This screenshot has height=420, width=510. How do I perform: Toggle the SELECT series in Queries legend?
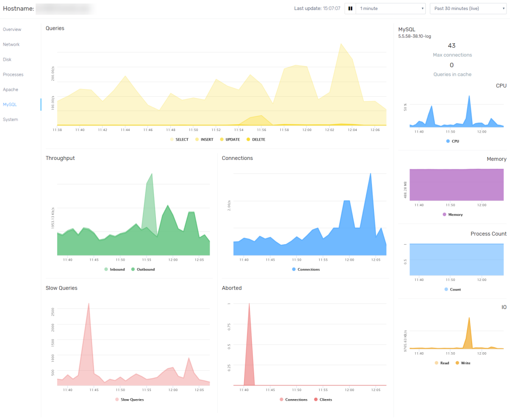coord(179,140)
